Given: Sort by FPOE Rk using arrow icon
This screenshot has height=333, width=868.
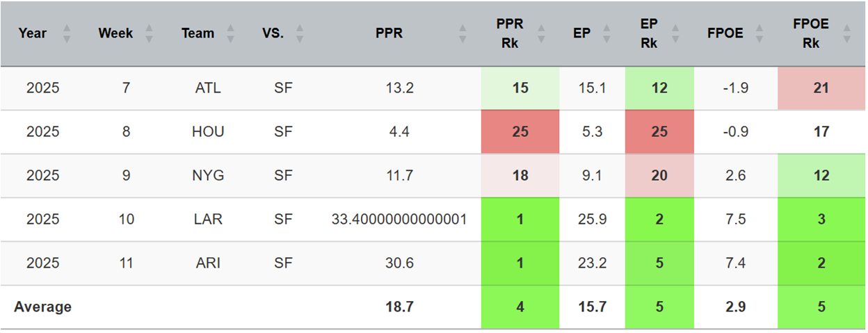Looking at the screenshot, I should (846, 33).
